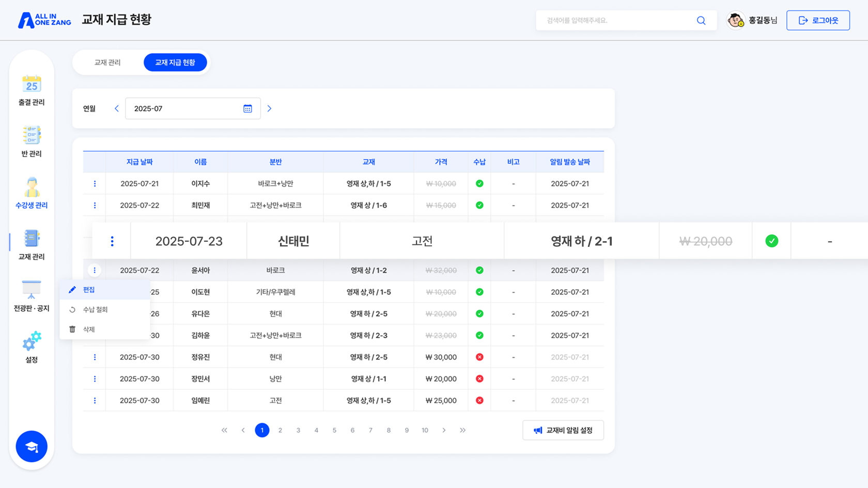Click the 교재비 알림 설정 button
The height and width of the screenshot is (488, 868).
pyautogui.click(x=563, y=430)
